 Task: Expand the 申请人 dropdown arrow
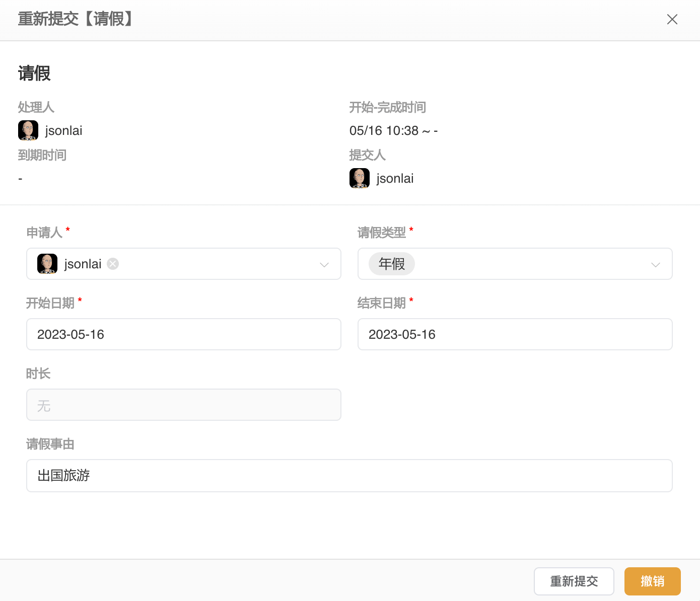[324, 264]
